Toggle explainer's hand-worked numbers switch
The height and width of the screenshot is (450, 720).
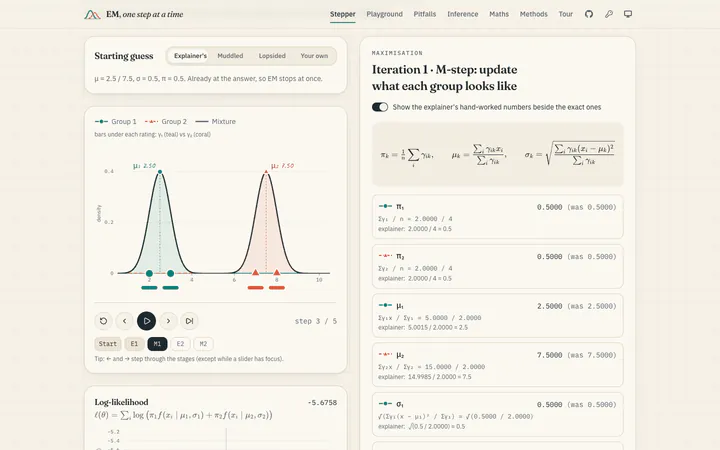380,107
